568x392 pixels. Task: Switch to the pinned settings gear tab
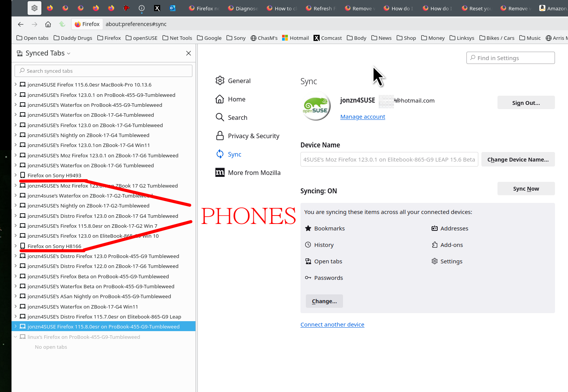(x=34, y=8)
